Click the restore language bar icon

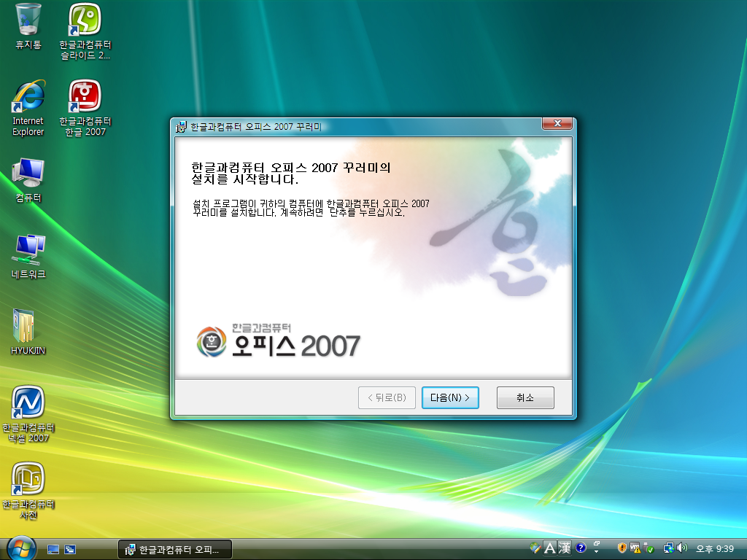click(x=597, y=543)
